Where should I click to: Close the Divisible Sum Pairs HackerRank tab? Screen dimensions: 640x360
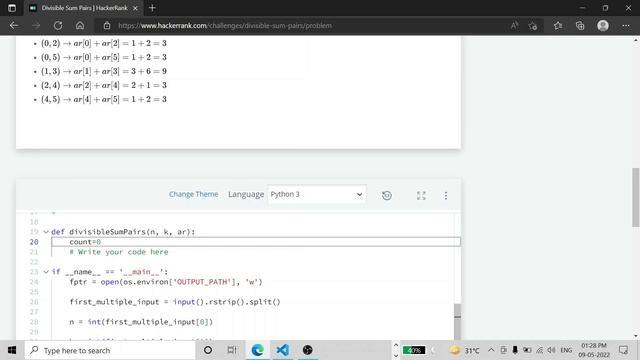point(135,8)
